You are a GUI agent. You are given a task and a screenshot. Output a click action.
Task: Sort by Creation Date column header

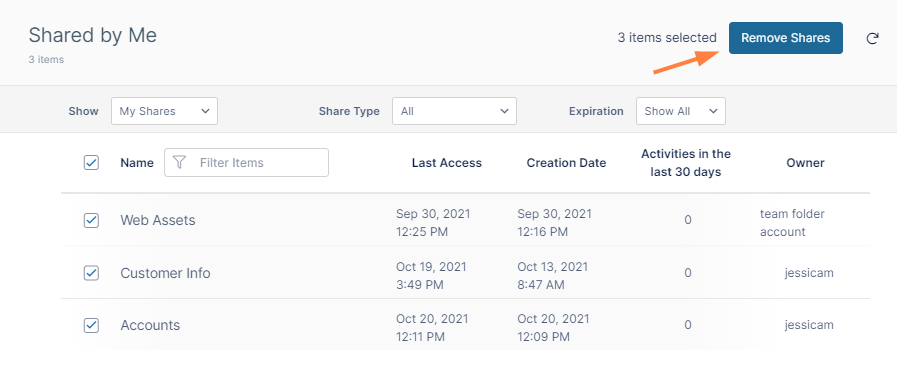[x=566, y=163]
